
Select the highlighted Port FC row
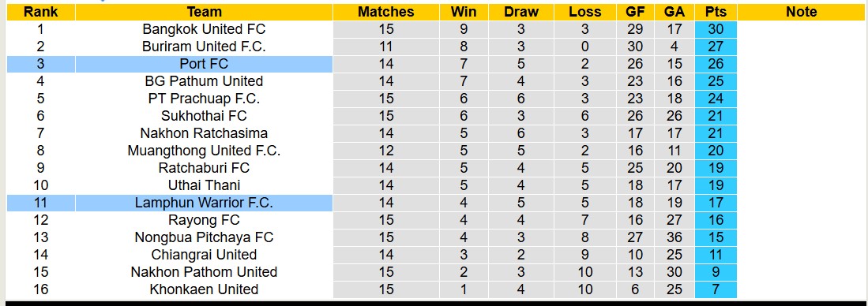[371, 64]
